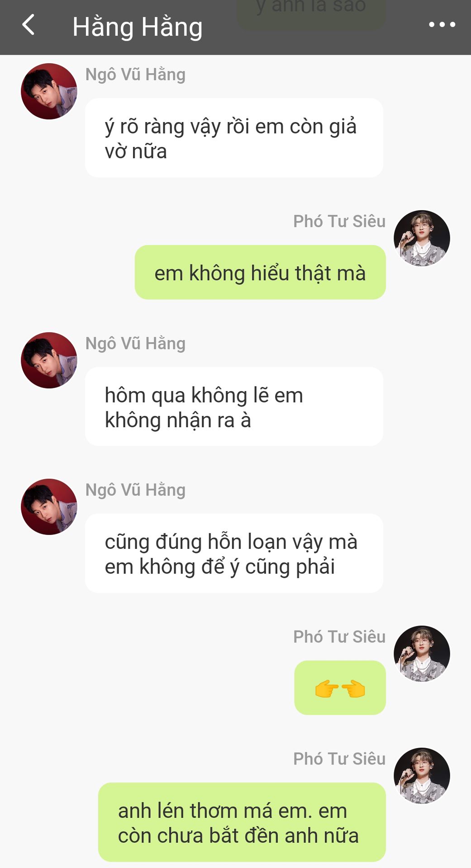Tap the pointing fingers emoji message
Viewport: 471px width, 868px height.
(340, 688)
